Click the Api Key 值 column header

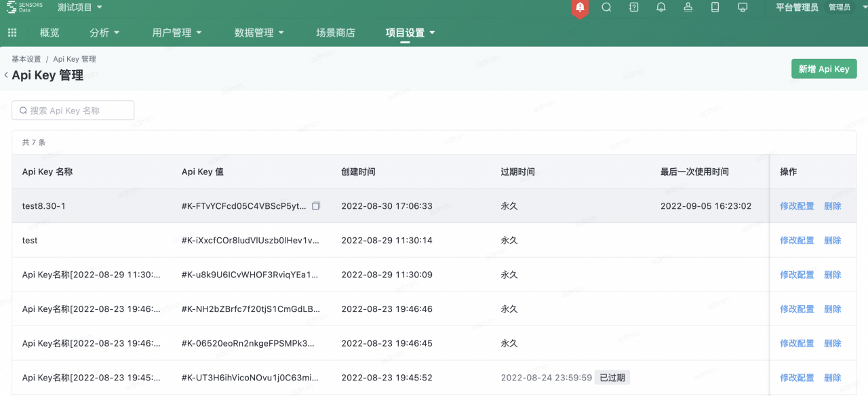pyautogui.click(x=203, y=172)
